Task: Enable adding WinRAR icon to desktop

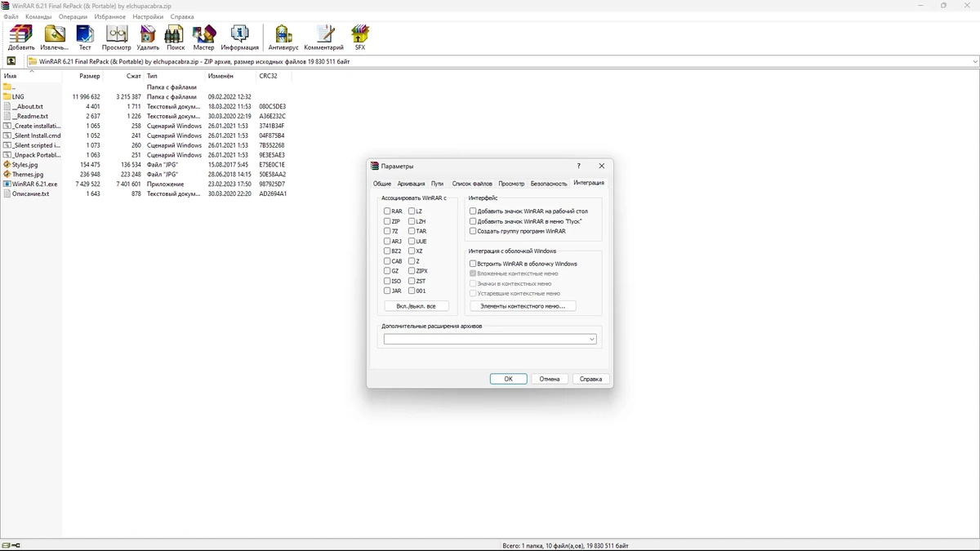Action: point(473,211)
